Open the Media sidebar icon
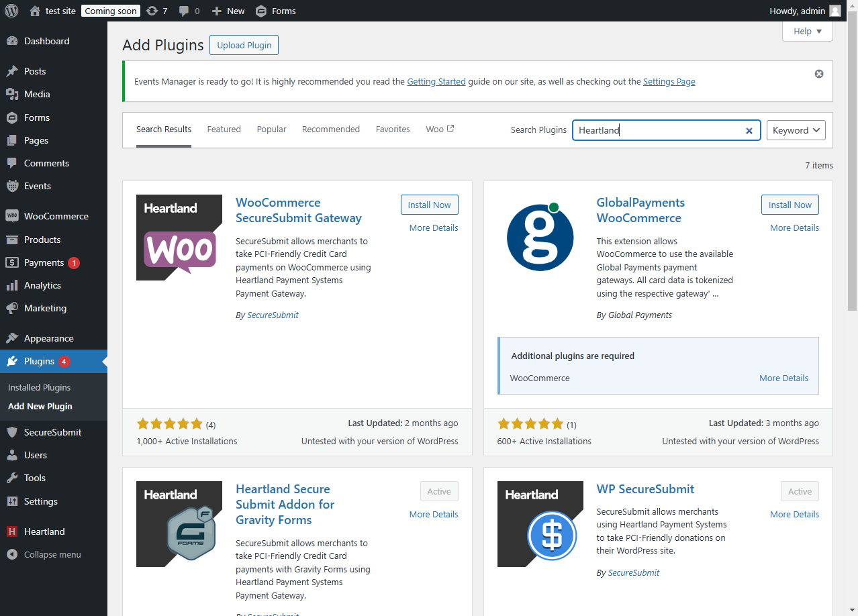 click(12, 94)
